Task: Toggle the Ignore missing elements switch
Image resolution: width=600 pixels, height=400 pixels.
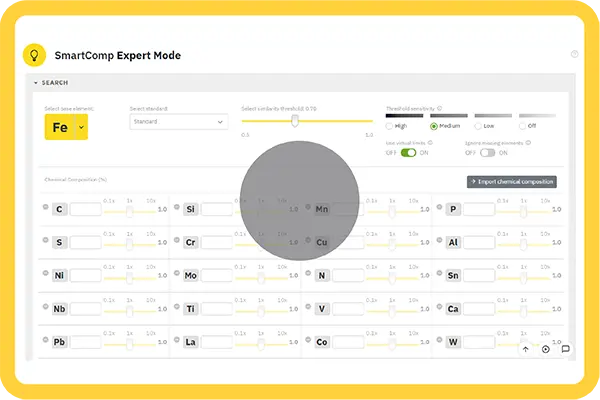Action: [486, 153]
